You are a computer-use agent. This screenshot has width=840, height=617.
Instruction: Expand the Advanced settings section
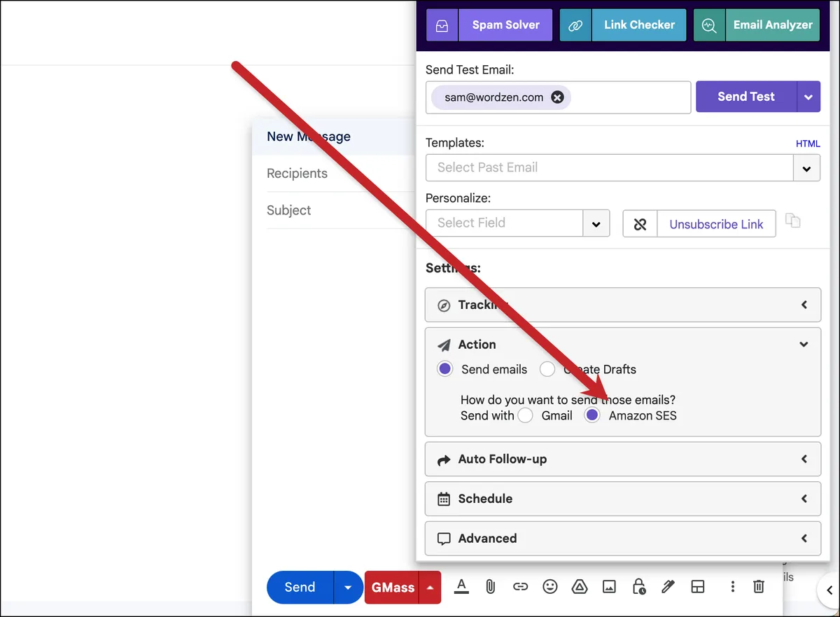coord(622,539)
